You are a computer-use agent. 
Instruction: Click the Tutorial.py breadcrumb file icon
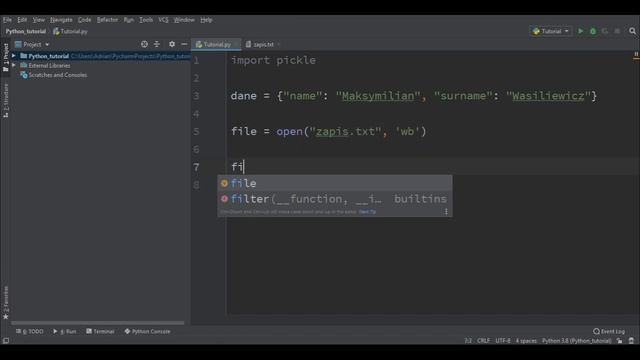point(56,31)
